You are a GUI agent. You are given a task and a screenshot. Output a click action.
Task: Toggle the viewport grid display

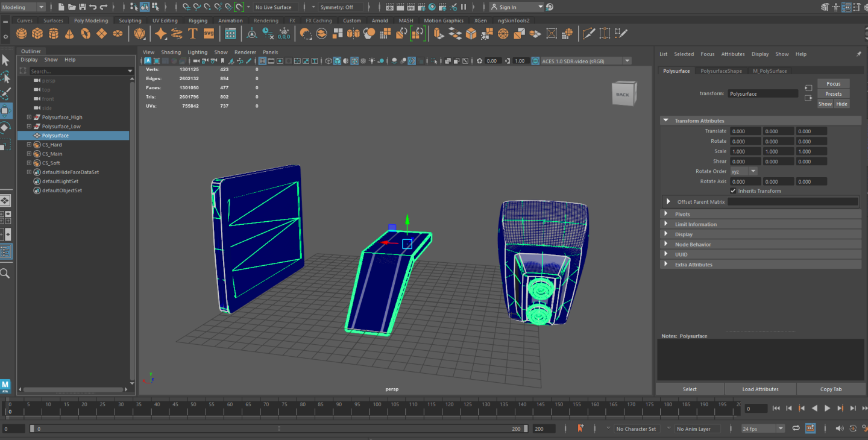click(x=263, y=61)
